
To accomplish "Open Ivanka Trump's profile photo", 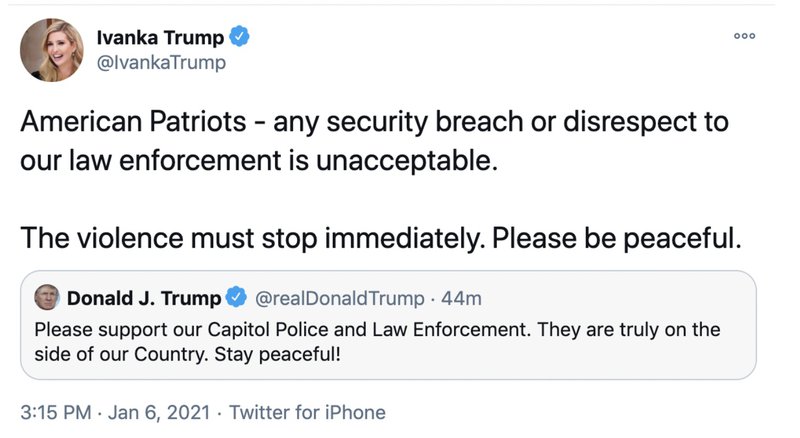I will pyautogui.click(x=51, y=50).
